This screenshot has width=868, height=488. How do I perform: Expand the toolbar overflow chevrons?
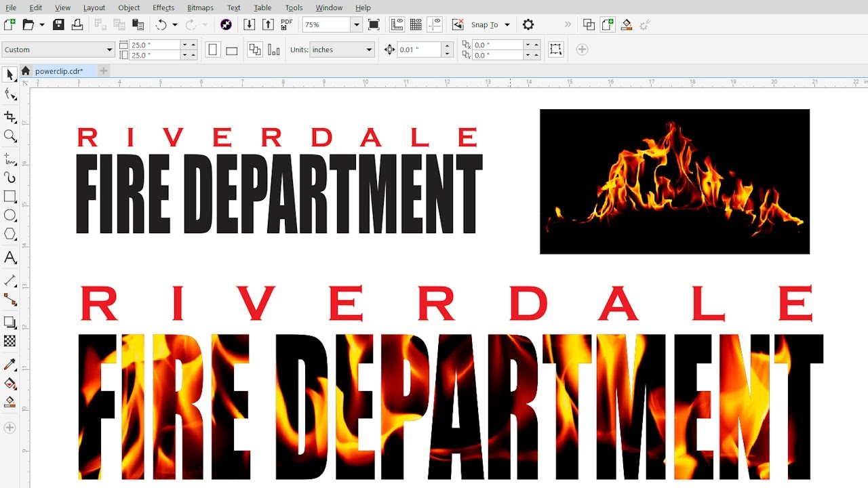(568, 24)
